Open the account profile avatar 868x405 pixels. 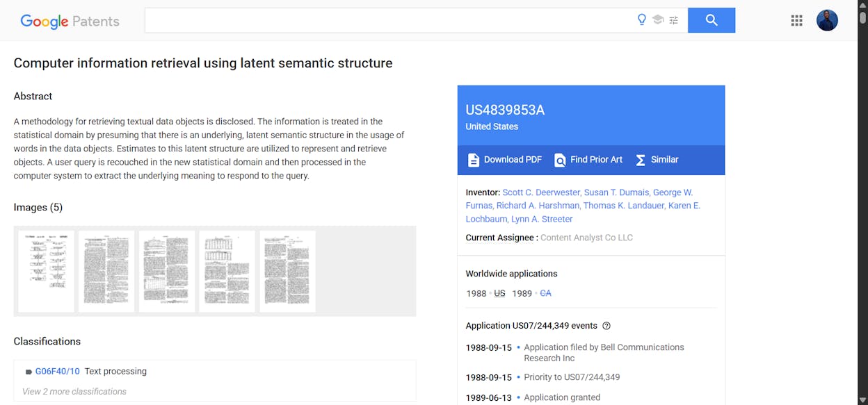tap(827, 20)
